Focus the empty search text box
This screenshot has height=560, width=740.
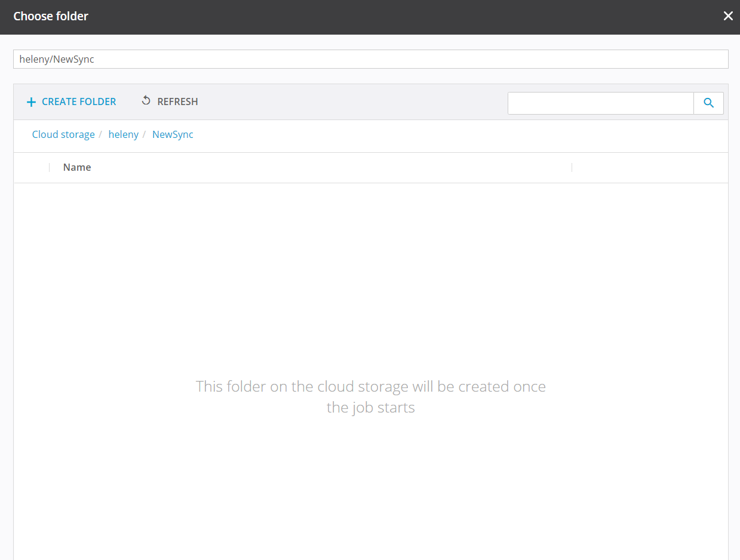[600, 103]
